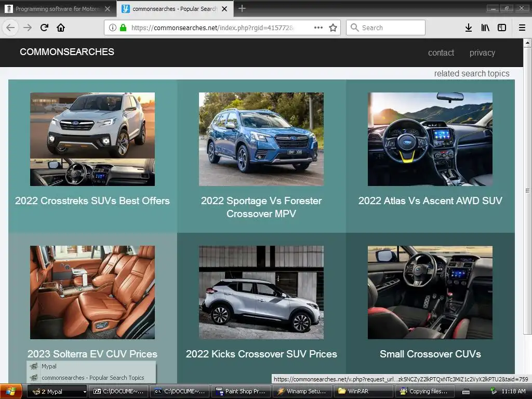Screen dimensions: 532x399
Task: Open the downloads arrow panel
Action: point(469,28)
